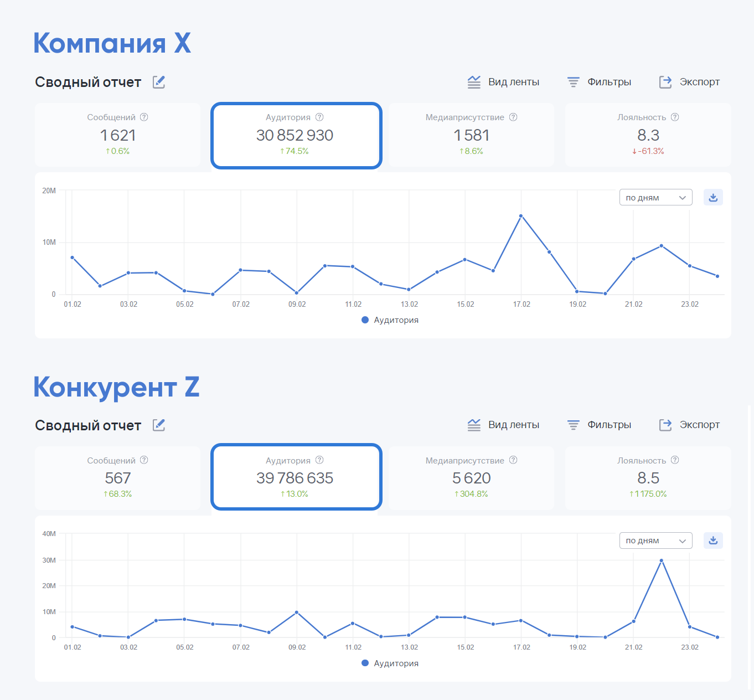Click Вид ленты in the Конкурент Z report

(x=503, y=425)
